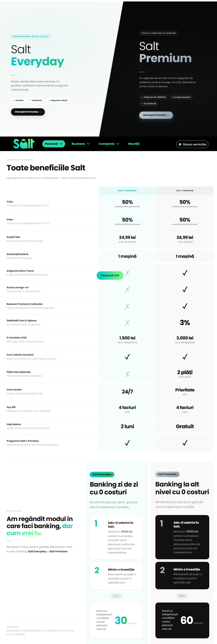
Task: Click the Descoperă Everyday button
Action: [28, 112]
